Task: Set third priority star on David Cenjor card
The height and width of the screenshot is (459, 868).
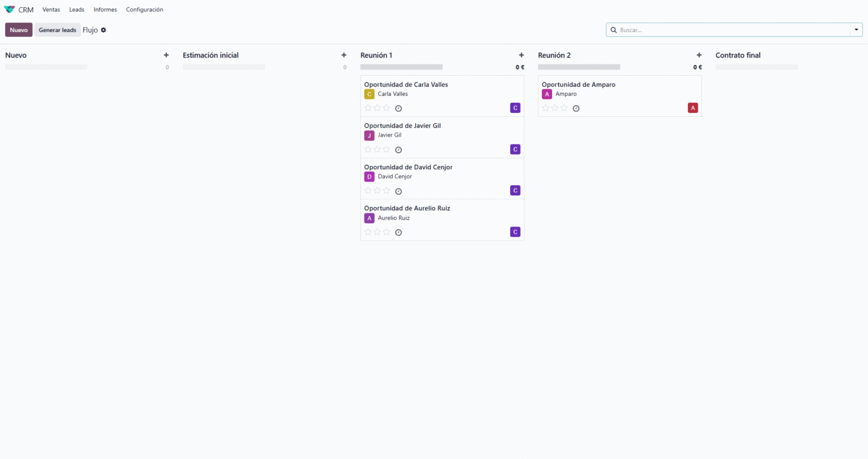Action: click(387, 190)
